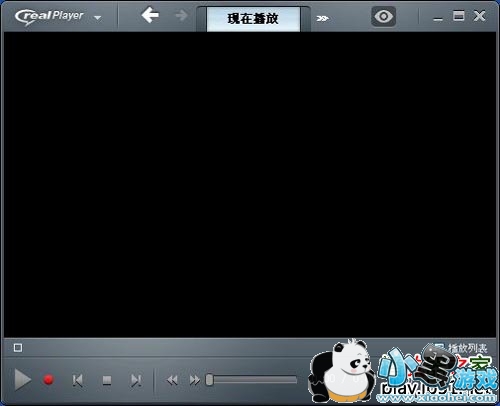The image size is (500, 406).
Task: Click the black video display area
Action: coord(250,185)
